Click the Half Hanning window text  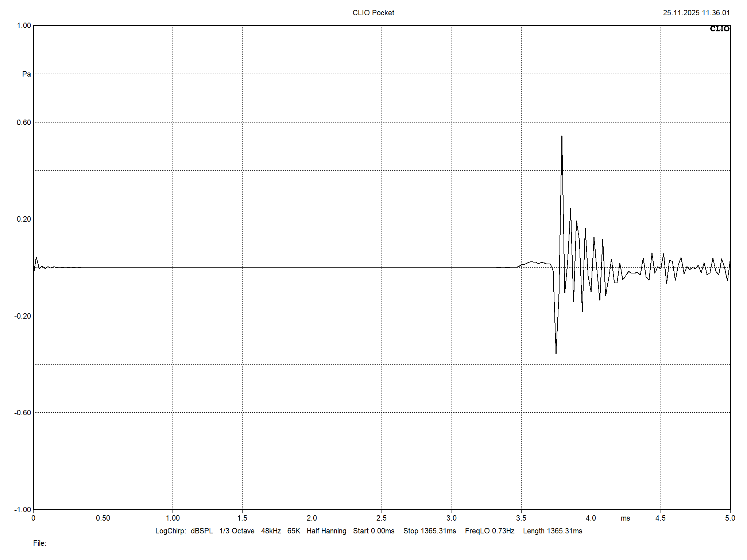click(326, 531)
